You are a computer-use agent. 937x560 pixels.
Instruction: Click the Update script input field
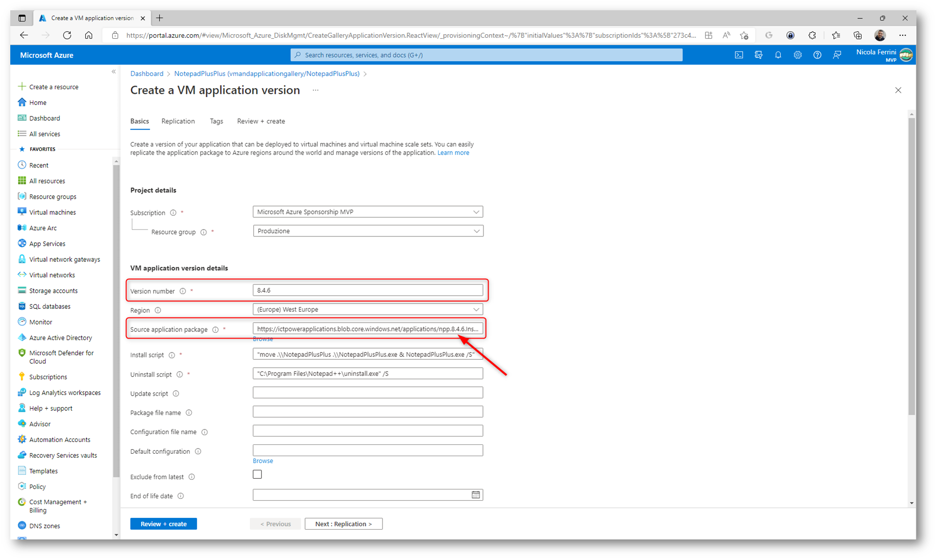[x=368, y=393]
